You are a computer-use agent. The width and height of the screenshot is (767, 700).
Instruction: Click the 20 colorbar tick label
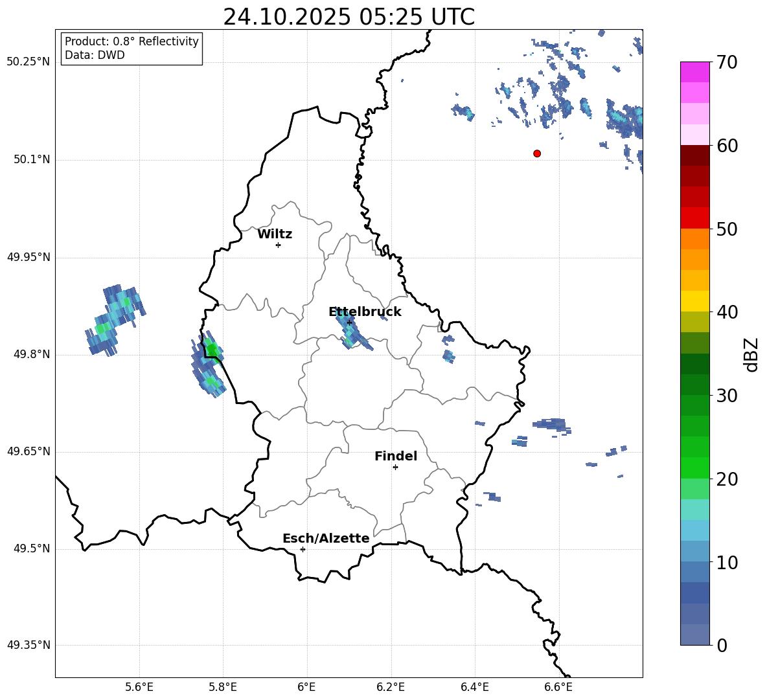[727, 479]
